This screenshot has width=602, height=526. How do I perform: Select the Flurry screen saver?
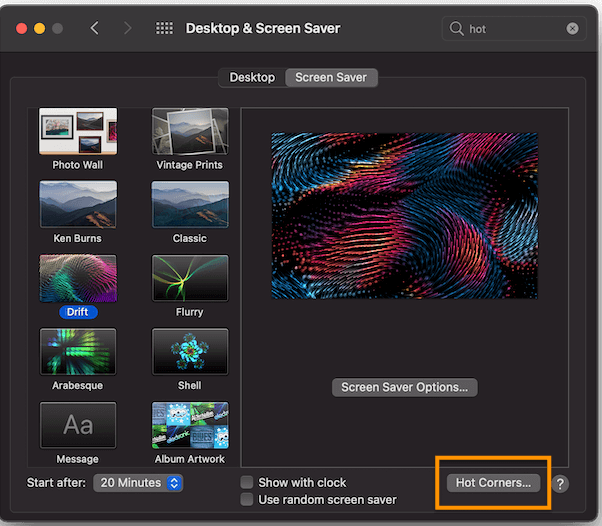pyautogui.click(x=190, y=278)
